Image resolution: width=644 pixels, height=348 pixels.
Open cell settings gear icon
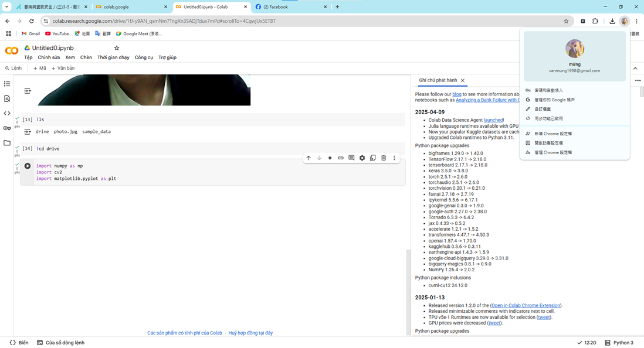tap(362, 158)
